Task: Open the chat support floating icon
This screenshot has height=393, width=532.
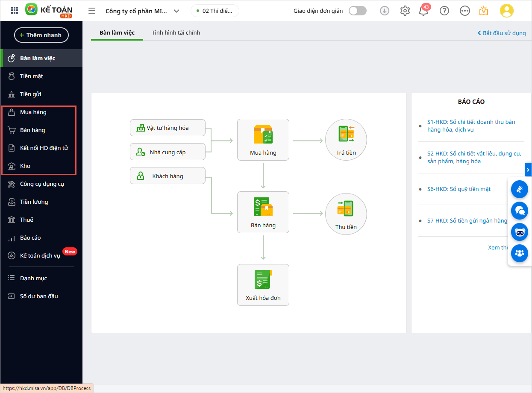Action: 520,210
